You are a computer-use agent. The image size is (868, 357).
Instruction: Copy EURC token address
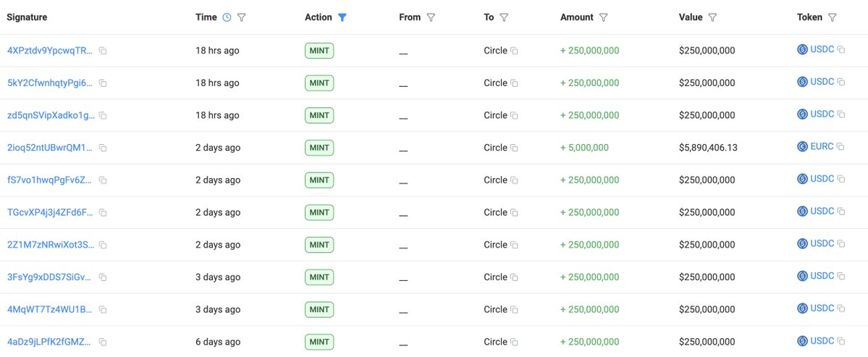point(840,147)
